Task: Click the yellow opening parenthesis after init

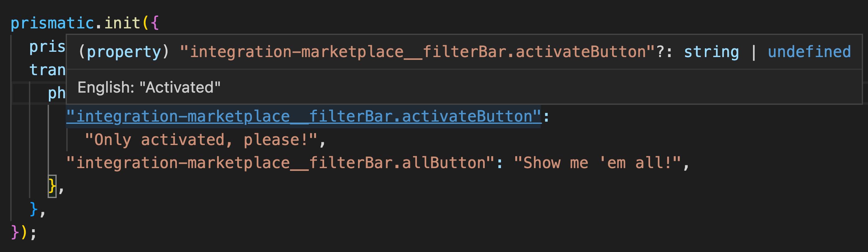Action: 145,23
